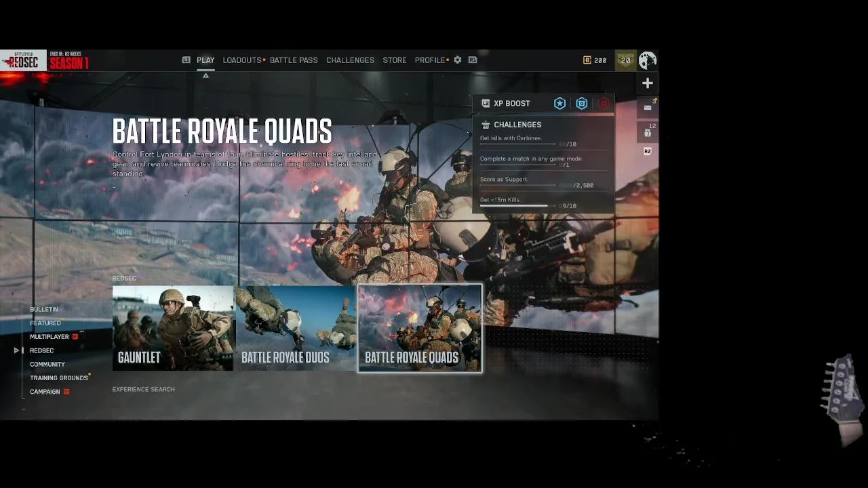
Task: Switch to the Play tab
Action: 205,60
